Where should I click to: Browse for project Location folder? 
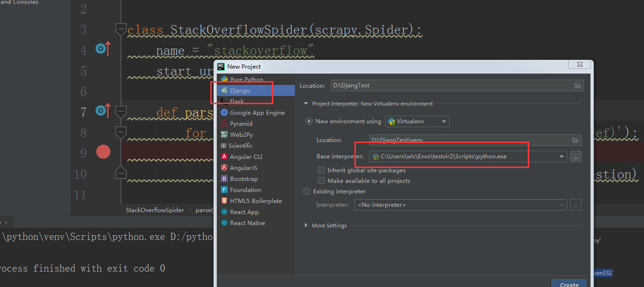pyautogui.click(x=577, y=85)
